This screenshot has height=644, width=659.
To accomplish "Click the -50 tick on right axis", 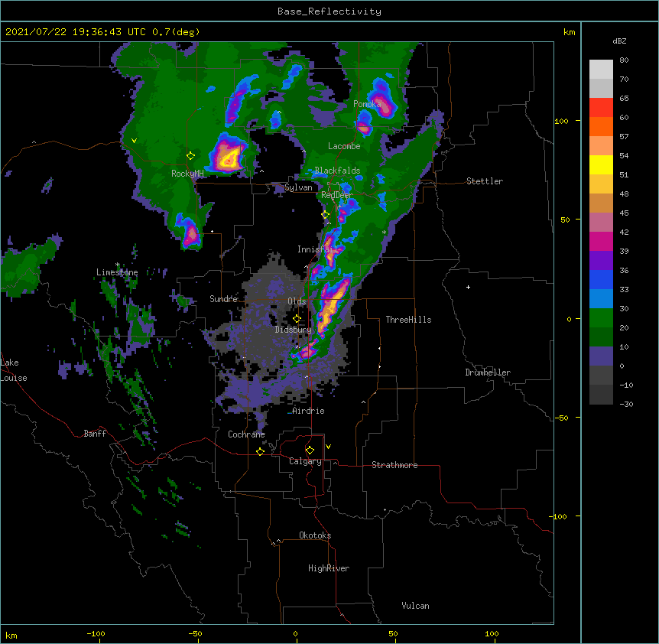I will 561,418.
